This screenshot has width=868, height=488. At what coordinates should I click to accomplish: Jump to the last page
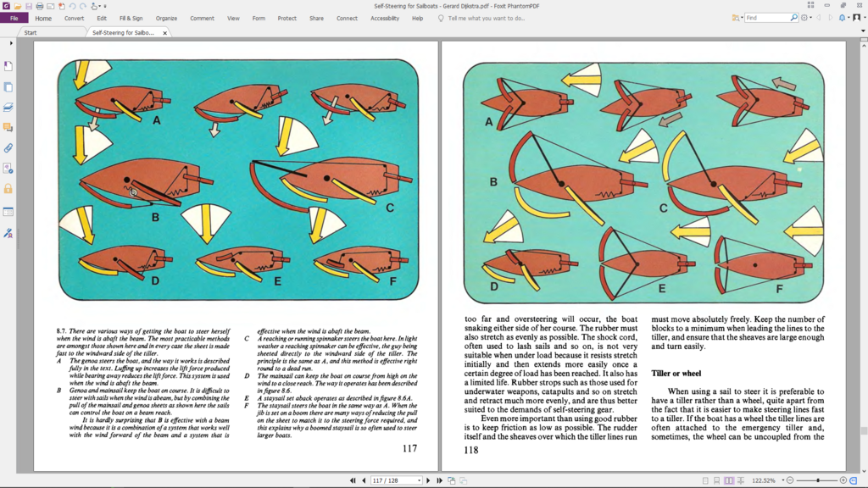tap(440, 480)
